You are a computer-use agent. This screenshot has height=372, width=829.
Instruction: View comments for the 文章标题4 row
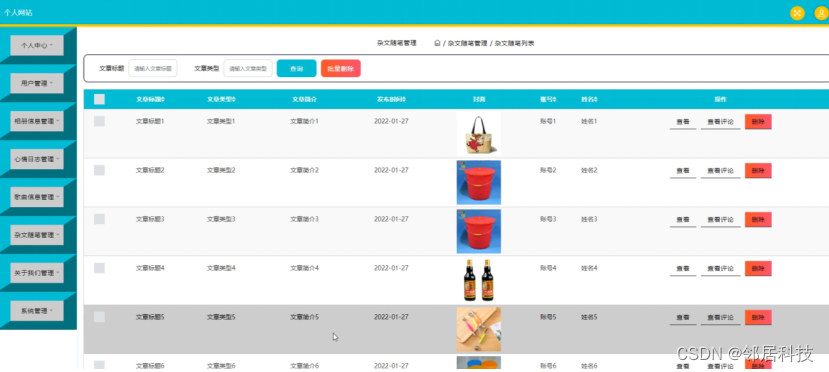(x=721, y=269)
